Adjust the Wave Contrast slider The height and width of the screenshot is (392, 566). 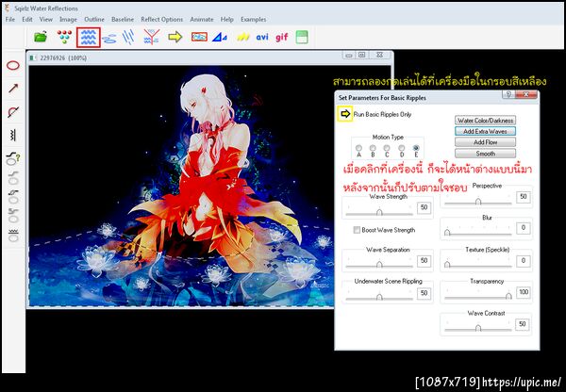[x=478, y=328]
